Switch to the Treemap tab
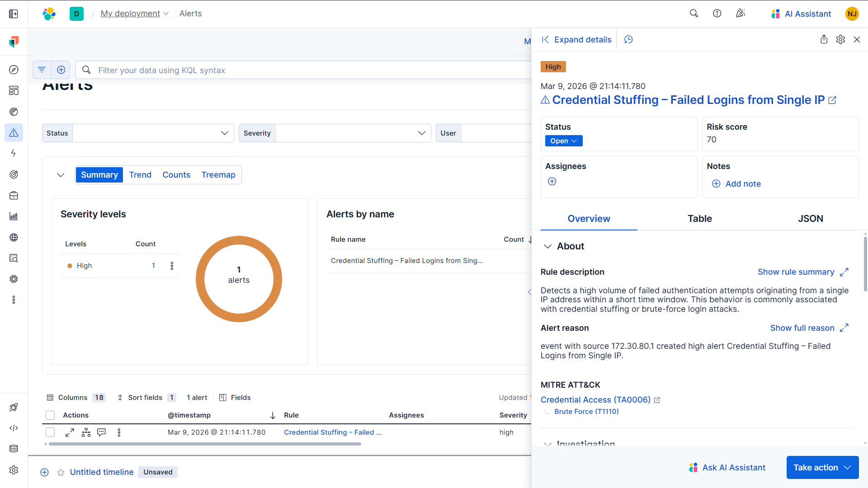This screenshot has width=868, height=488. click(218, 175)
